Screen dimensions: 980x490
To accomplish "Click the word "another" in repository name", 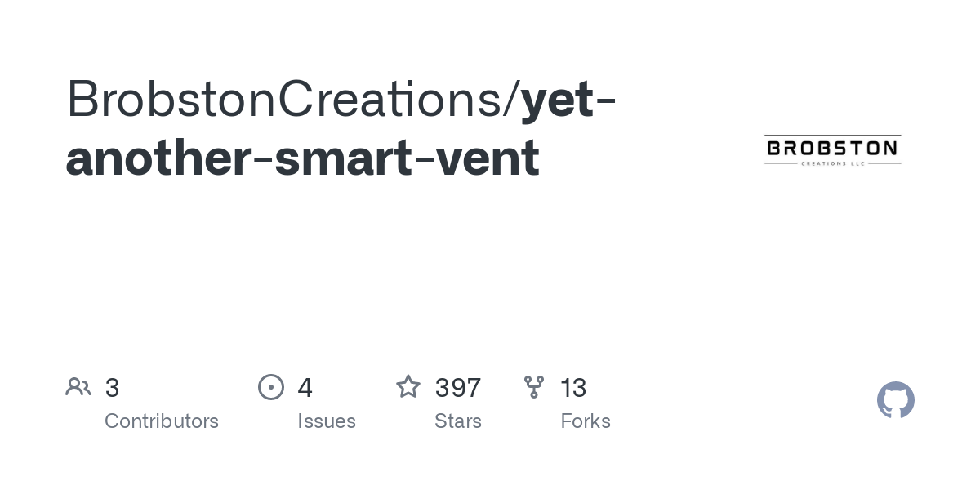I will 157,158.
